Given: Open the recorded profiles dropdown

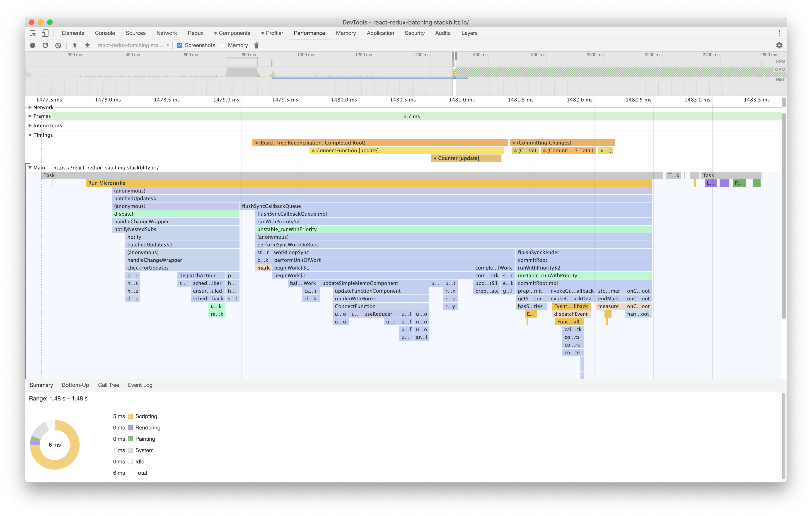Looking at the screenshot, I should 168,45.
